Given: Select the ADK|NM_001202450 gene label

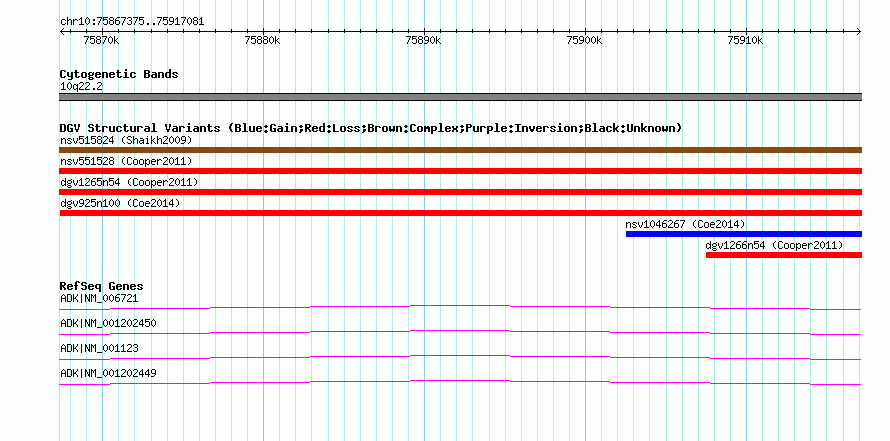Looking at the screenshot, I should (108, 323).
